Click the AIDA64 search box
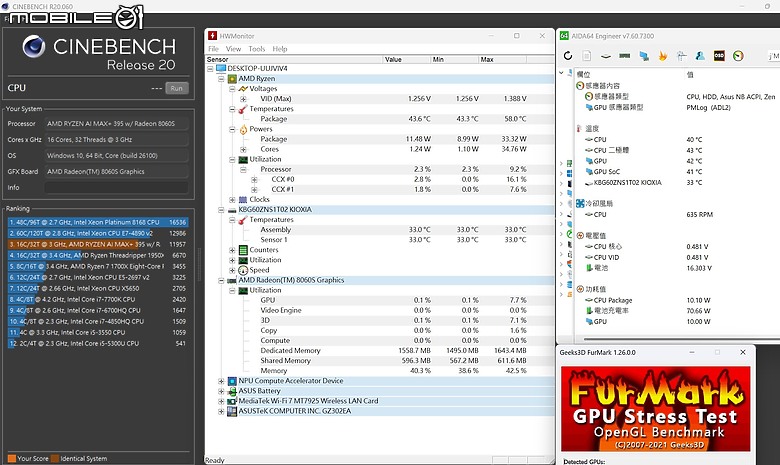This screenshot has height=465, width=780. click(773, 56)
